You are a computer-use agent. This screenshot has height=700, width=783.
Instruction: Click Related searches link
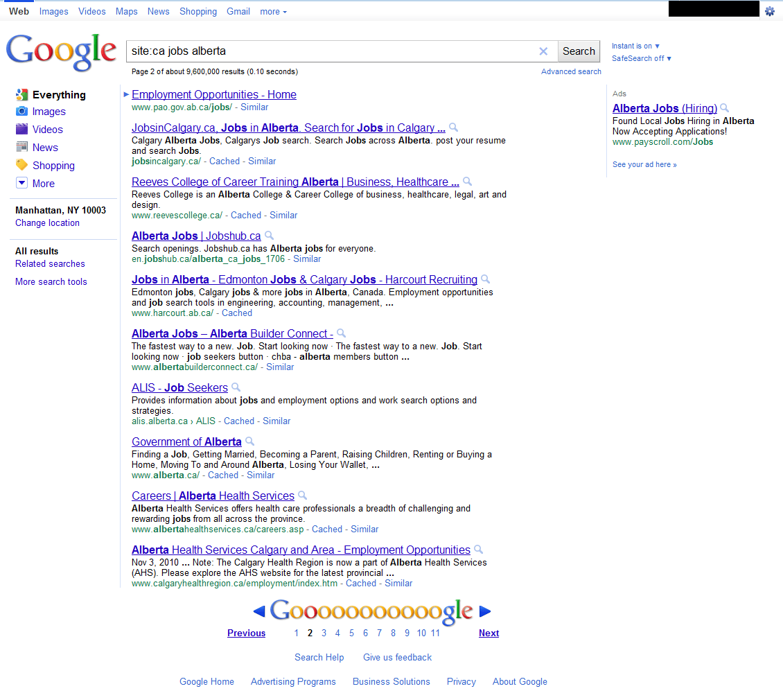click(50, 264)
